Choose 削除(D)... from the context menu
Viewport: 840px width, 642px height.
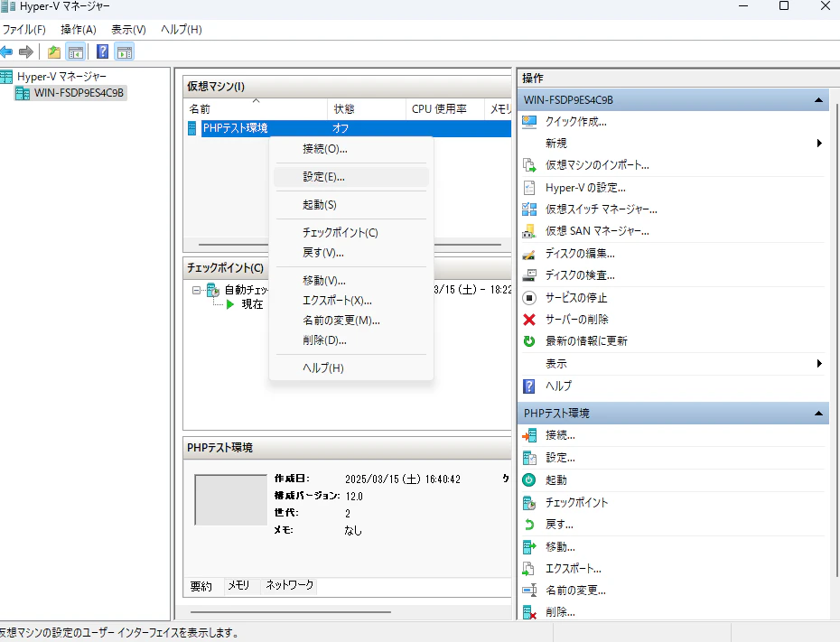(x=351, y=340)
